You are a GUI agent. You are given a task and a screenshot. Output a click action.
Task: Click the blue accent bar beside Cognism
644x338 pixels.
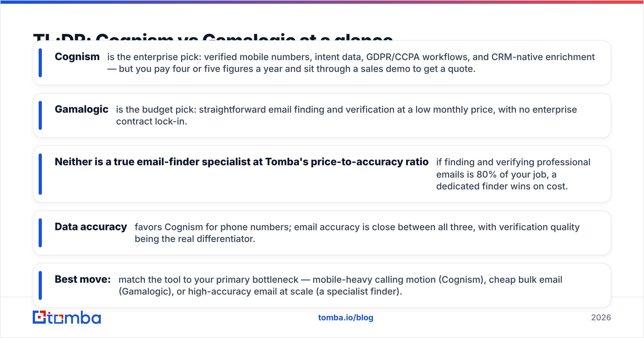[40, 63]
